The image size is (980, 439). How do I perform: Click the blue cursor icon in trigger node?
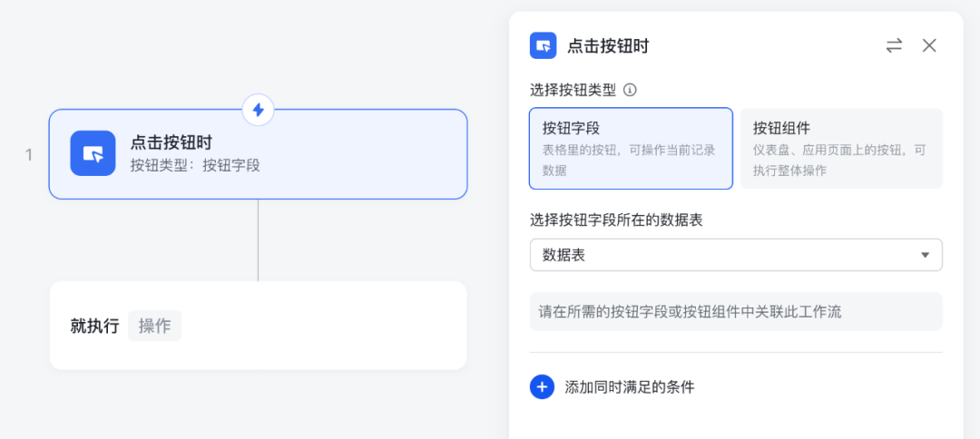[93, 153]
